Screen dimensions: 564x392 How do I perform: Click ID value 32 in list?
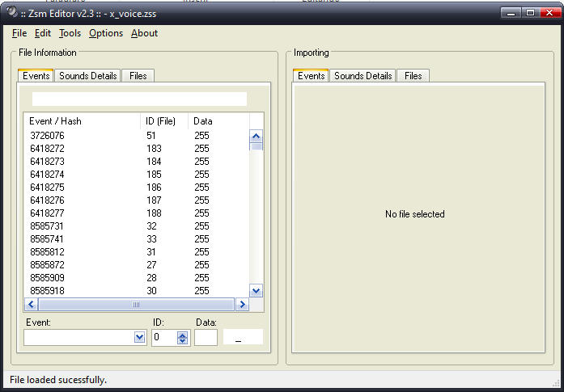pos(152,226)
